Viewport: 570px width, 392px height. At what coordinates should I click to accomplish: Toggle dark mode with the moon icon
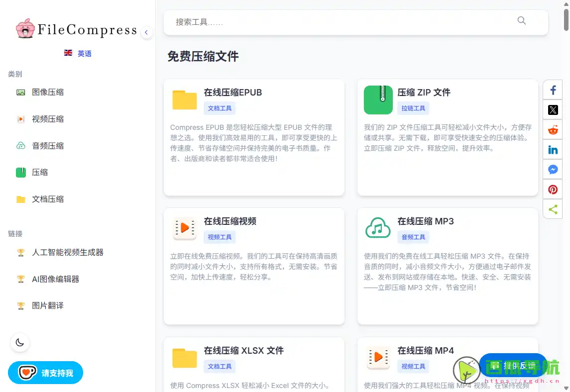(19, 343)
